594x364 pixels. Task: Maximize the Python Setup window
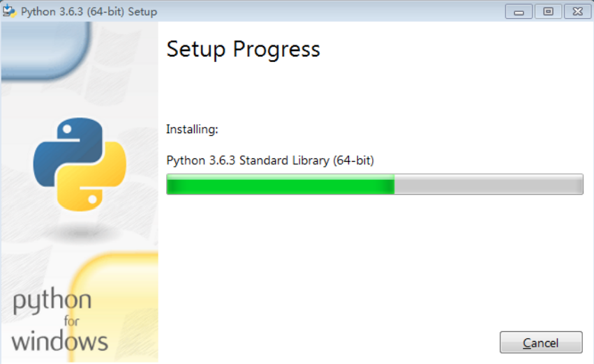point(548,12)
